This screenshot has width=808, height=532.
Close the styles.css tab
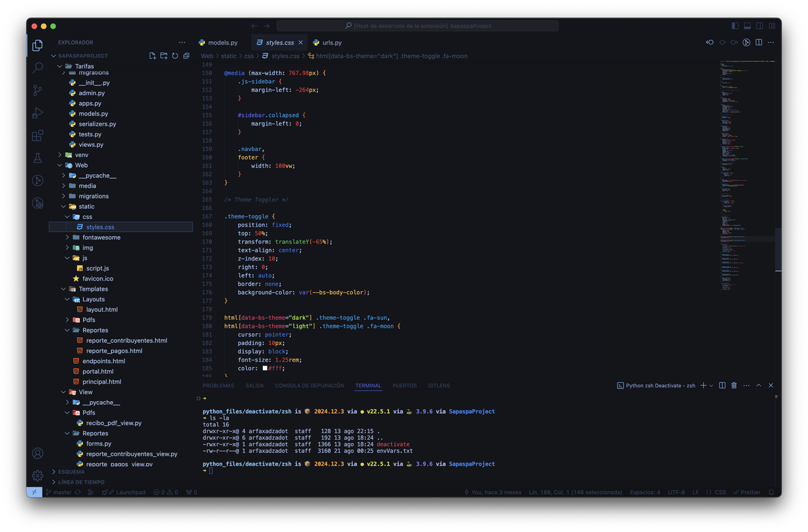301,43
